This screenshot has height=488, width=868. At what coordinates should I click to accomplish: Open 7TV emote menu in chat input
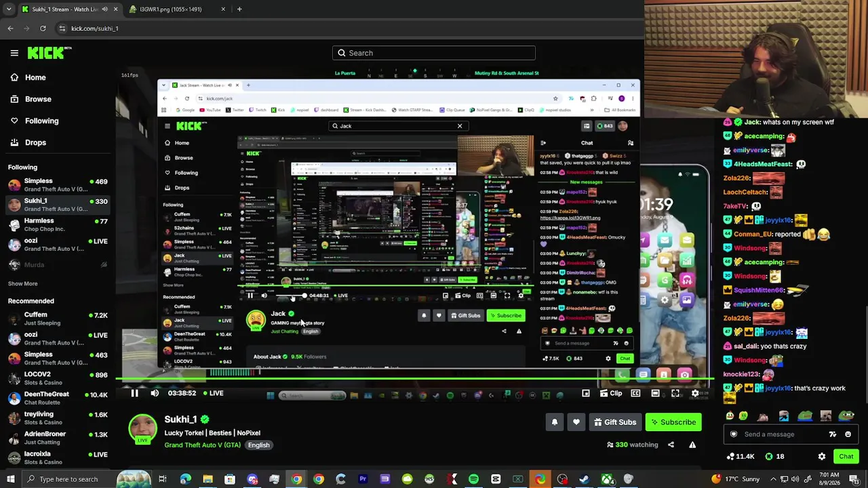pos(833,434)
